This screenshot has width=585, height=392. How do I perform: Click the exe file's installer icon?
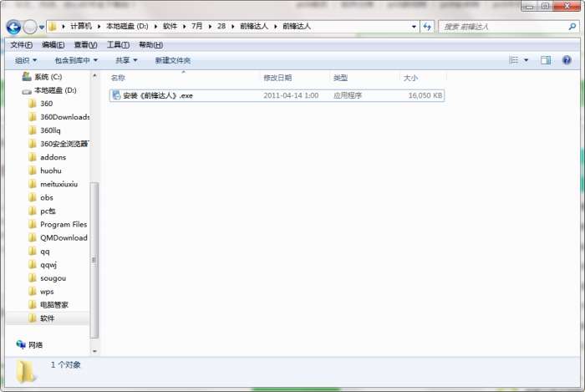116,95
